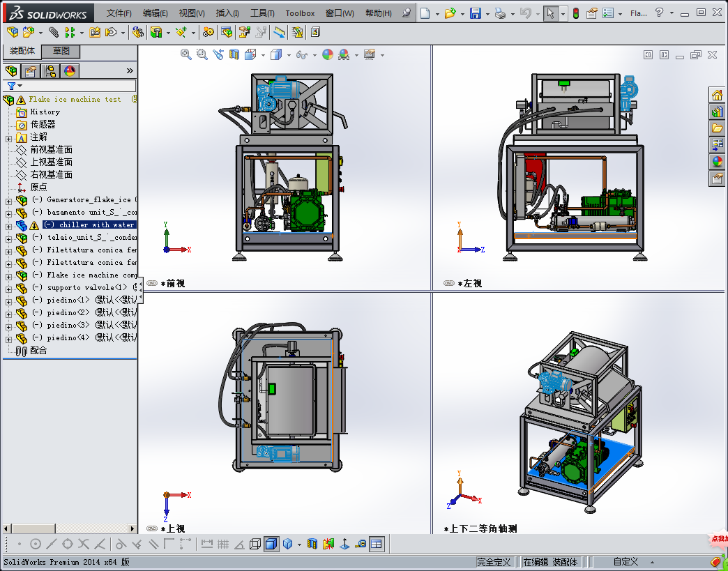The image size is (728, 571).
Task: Switch to the 草图 tab
Action: [x=61, y=51]
